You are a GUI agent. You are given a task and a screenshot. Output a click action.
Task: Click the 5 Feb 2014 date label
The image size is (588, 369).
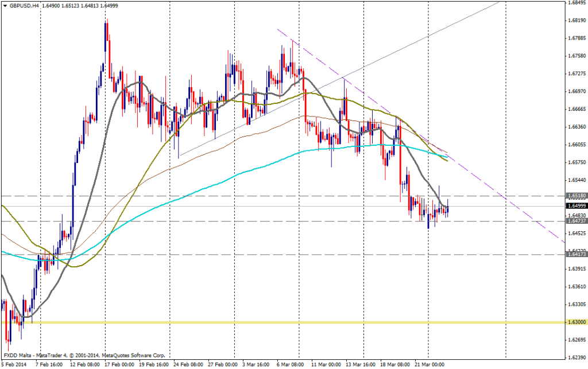pyautogui.click(x=16, y=364)
